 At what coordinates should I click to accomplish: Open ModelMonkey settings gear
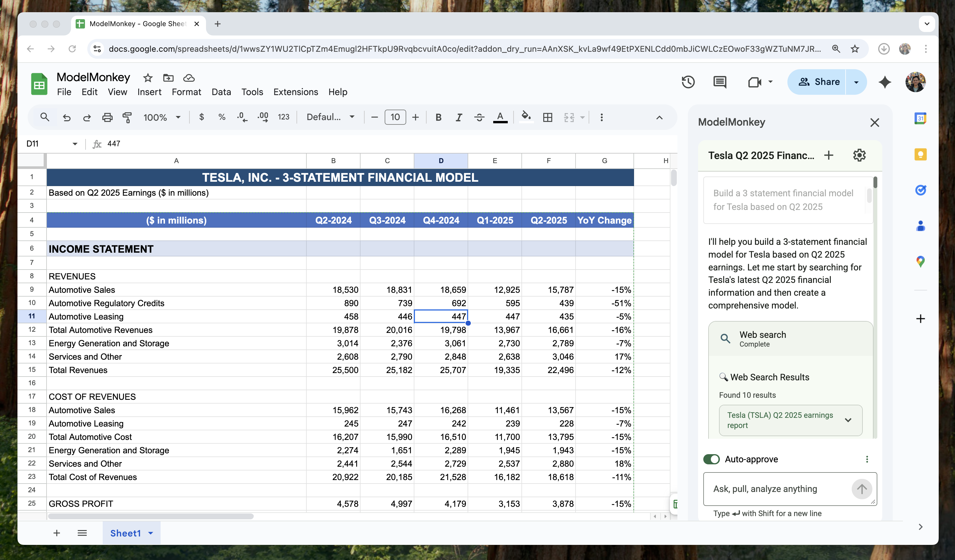pyautogui.click(x=859, y=155)
